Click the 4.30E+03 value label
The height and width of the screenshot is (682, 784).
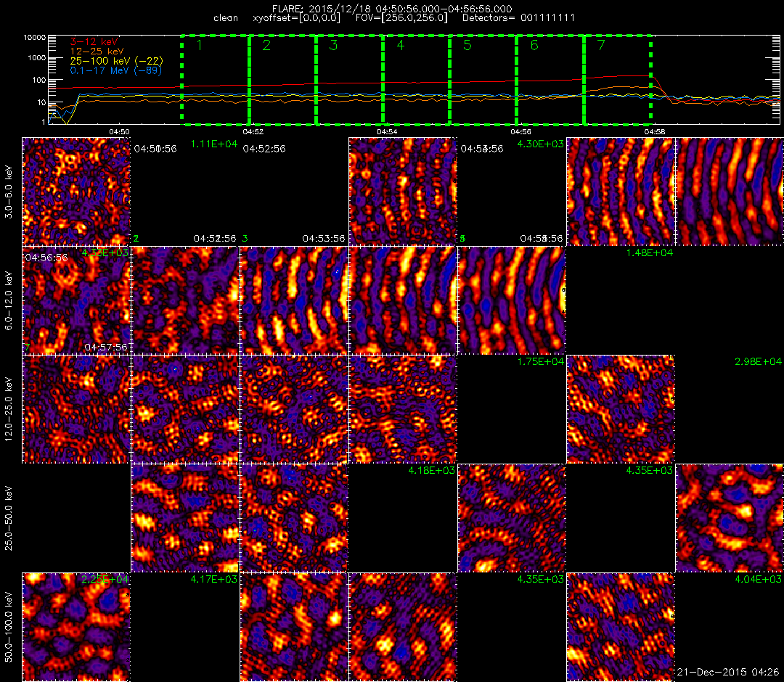pos(541,144)
